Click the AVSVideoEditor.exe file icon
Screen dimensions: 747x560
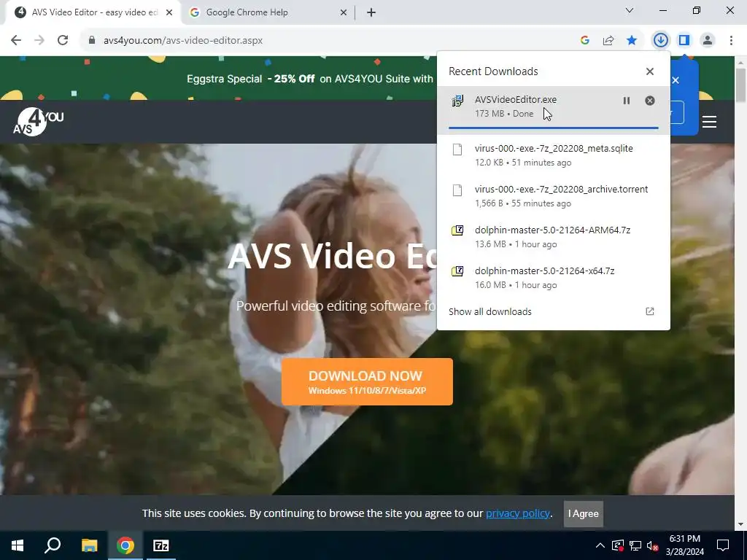[x=457, y=101]
